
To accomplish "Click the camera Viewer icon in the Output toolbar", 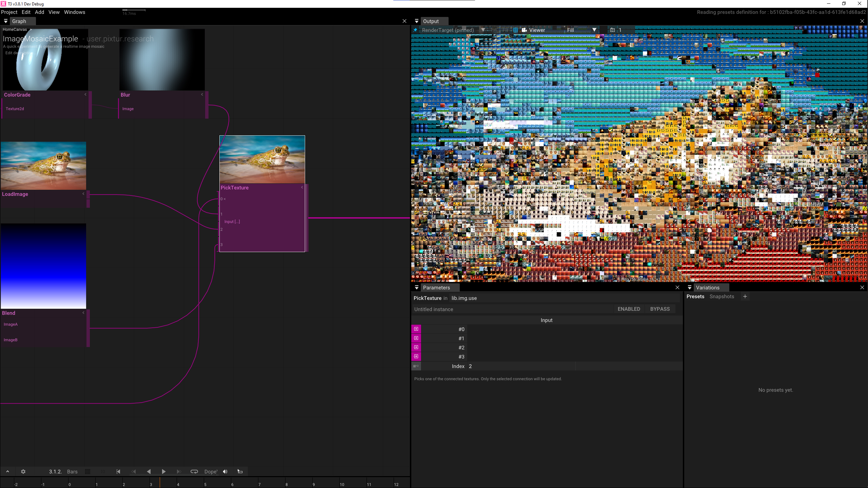I will coord(524,30).
